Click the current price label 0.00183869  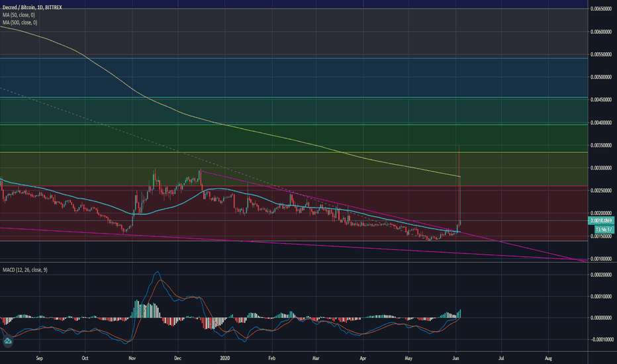tap(601, 221)
